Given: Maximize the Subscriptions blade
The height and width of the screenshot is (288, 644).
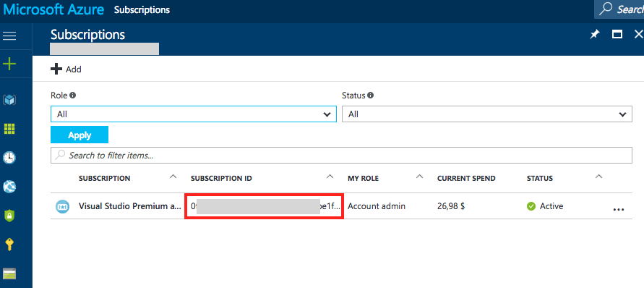Looking at the screenshot, I should point(617,34).
